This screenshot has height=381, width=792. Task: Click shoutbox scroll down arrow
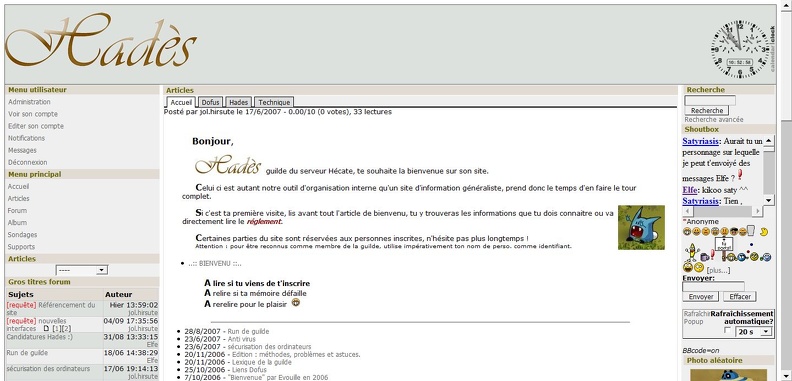[769, 201]
